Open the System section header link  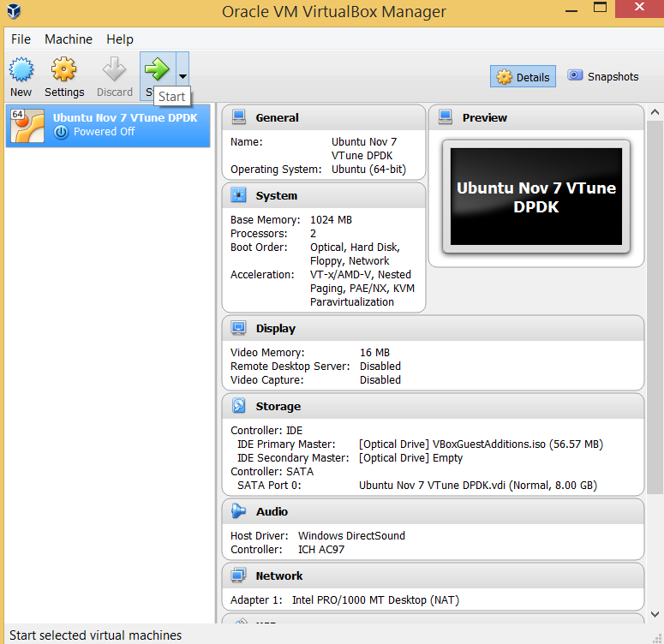click(x=277, y=195)
